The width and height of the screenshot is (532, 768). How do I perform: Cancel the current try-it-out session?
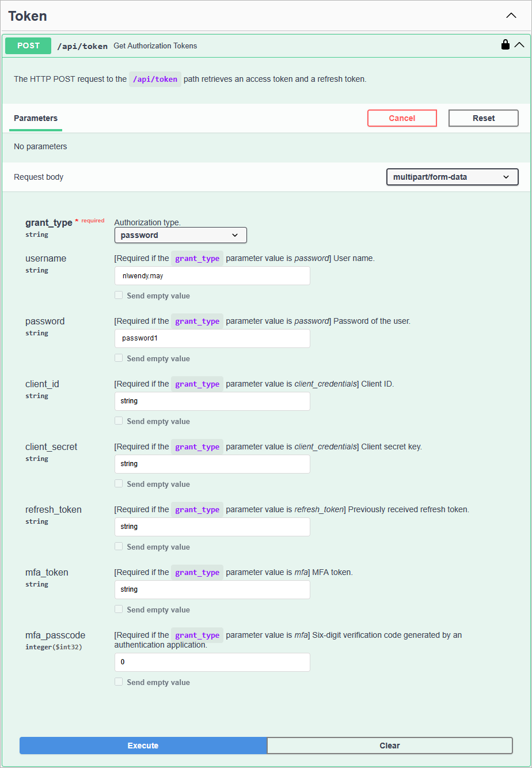(x=402, y=118)
